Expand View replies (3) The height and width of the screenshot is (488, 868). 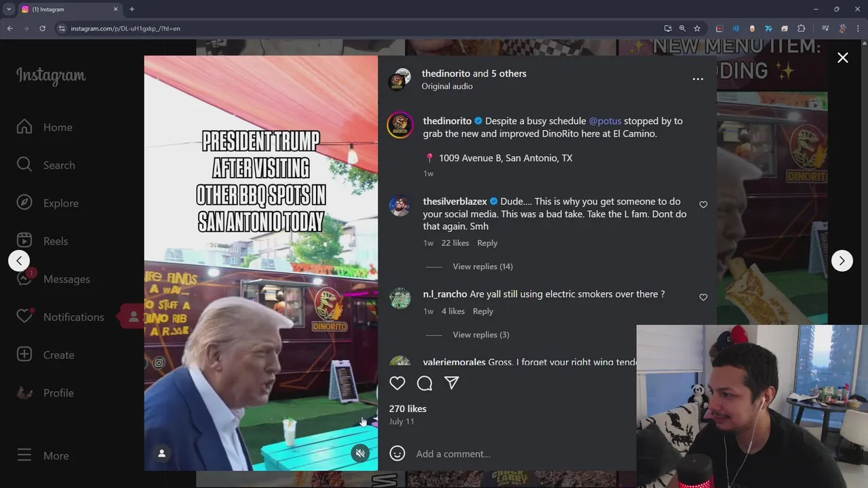(x=481, y=335)
